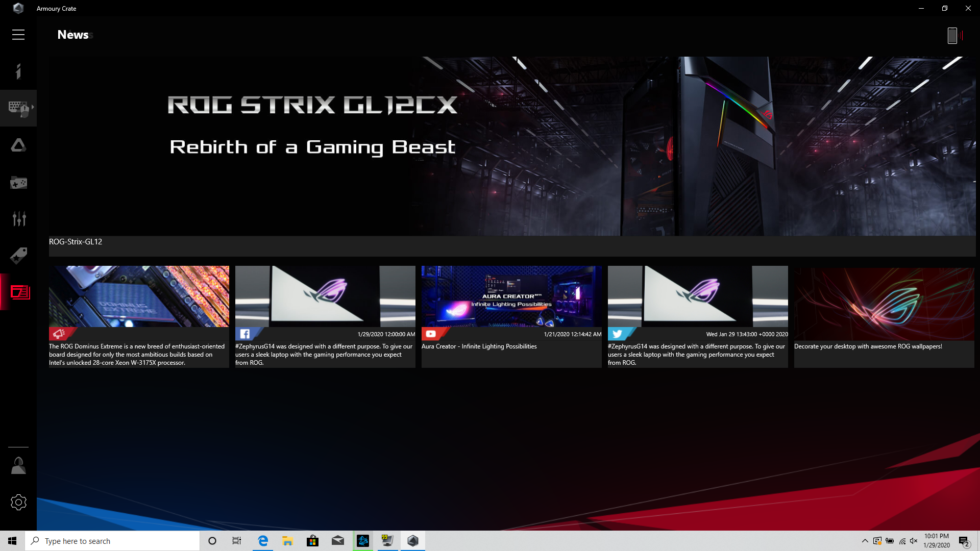Open the ROG wallpapers thumbnail

pyautogui.click(x=884, y=304)
